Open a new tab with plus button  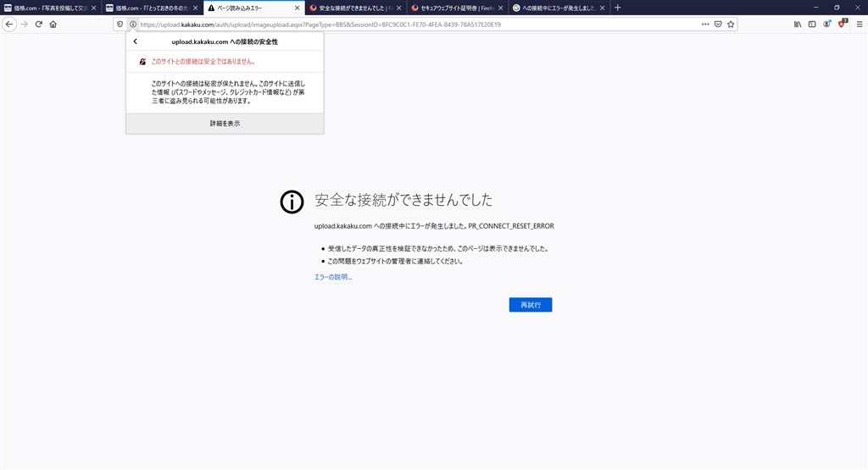[618, 8]
